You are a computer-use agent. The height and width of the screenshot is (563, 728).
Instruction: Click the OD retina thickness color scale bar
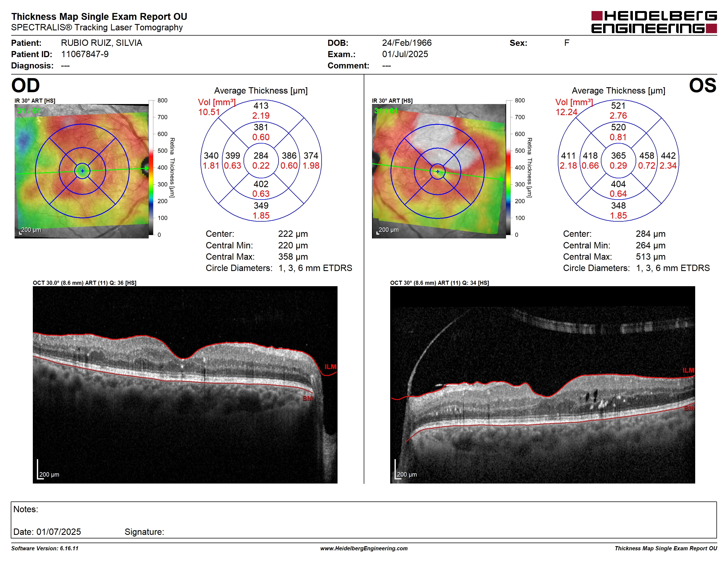151,168
